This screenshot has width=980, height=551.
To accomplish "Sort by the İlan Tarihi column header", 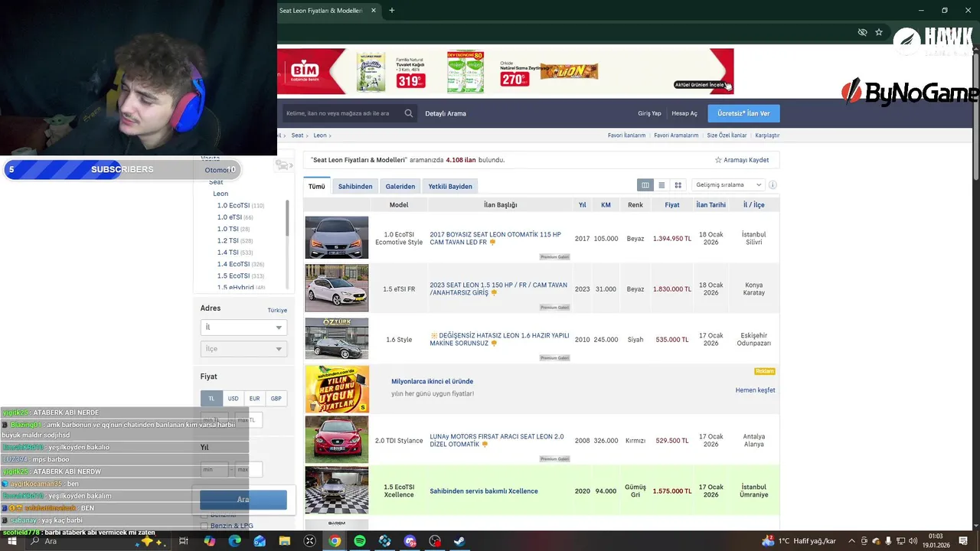I will tap(710, 205).
